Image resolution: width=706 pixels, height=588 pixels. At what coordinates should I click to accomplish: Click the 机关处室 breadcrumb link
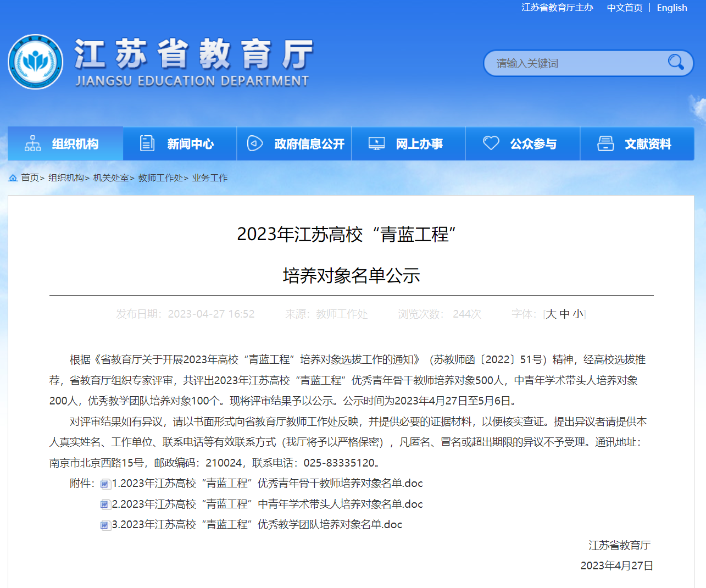click(x=111, y=177)
